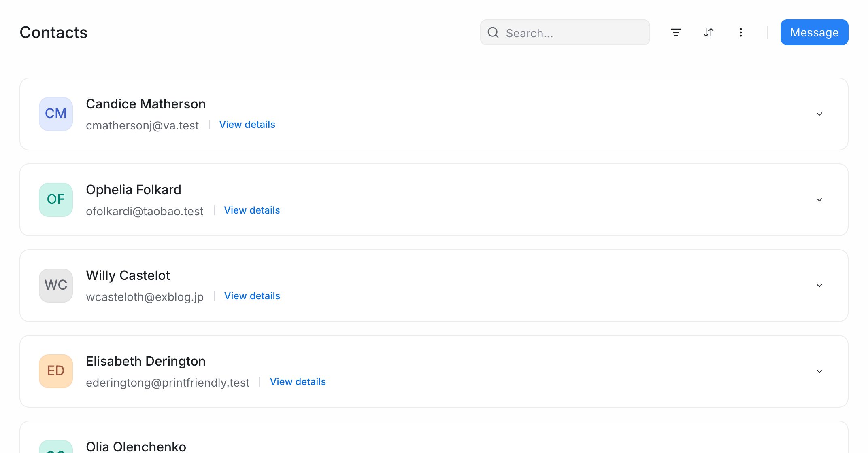
Task: Select the name Candice Matherson
Action: click(146, 104)
